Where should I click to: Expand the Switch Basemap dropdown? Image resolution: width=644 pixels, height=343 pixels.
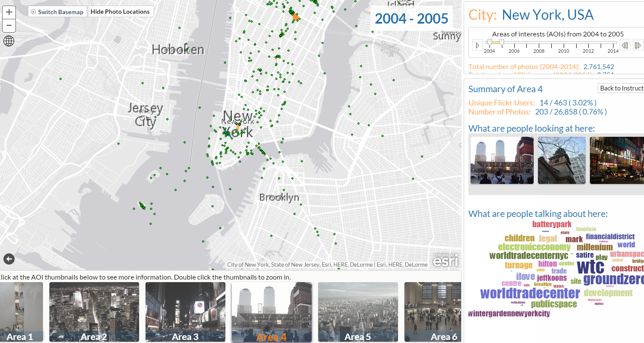58,12
